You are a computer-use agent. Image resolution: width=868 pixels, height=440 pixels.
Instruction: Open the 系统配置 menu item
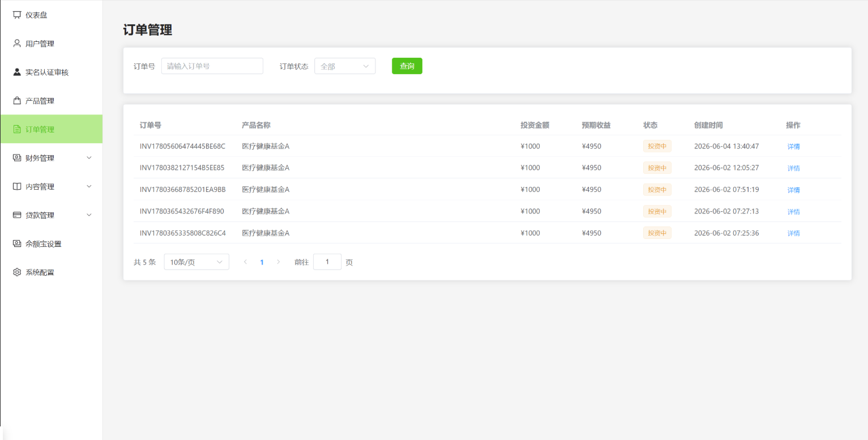coord(52,272)
